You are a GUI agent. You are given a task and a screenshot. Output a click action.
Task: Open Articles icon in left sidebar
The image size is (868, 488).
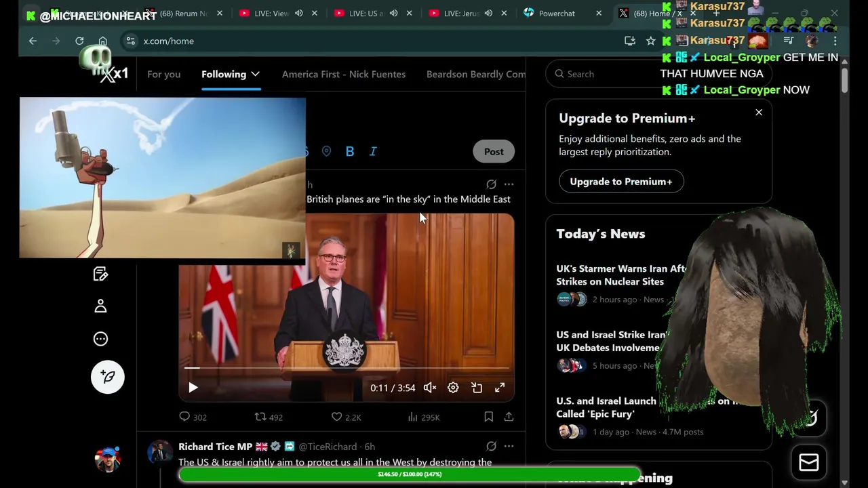[x=100, y=274]
